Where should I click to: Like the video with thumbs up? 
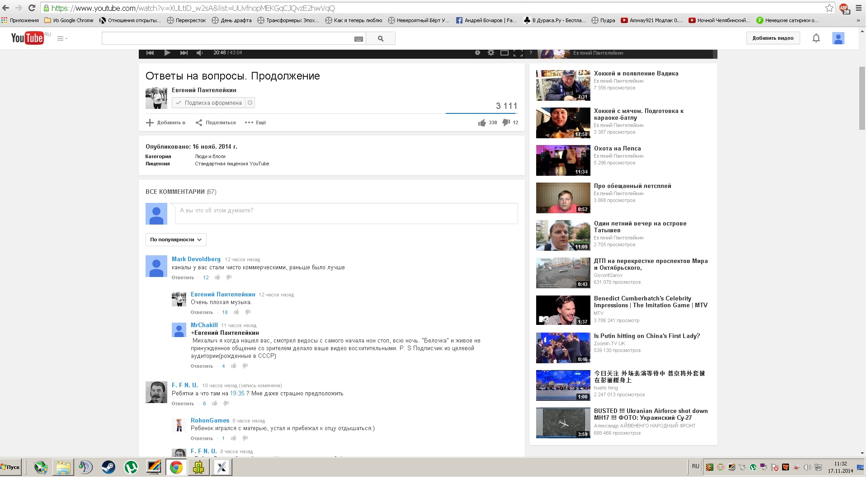coord(482,122)
